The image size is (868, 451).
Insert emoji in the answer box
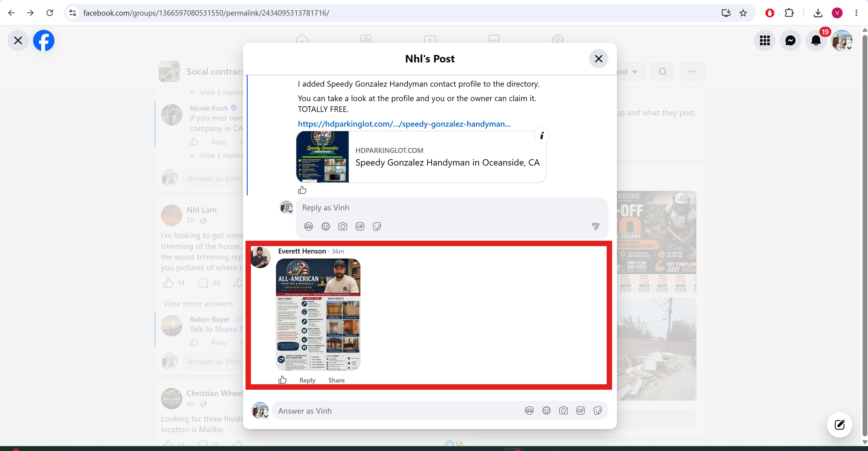point(547,411)
